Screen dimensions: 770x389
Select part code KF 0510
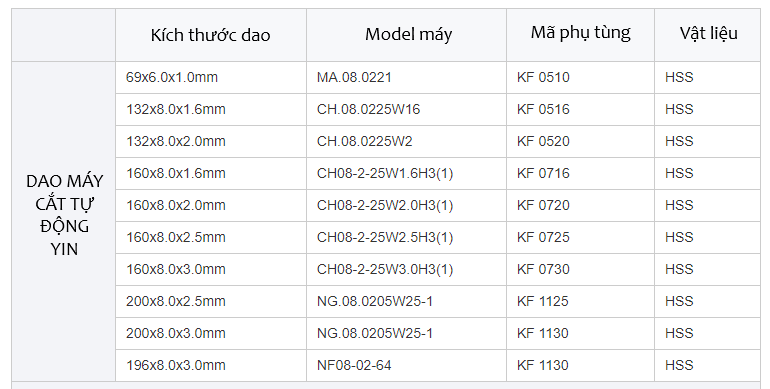point(580,78)
